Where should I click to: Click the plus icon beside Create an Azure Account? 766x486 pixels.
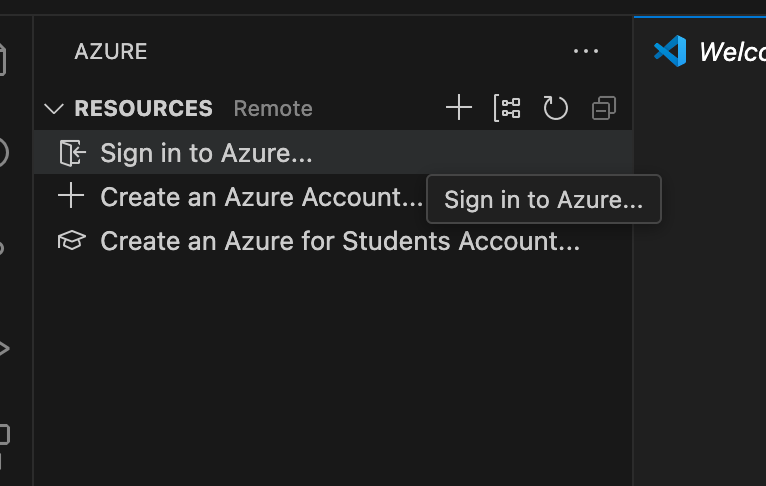click(71, 196)
